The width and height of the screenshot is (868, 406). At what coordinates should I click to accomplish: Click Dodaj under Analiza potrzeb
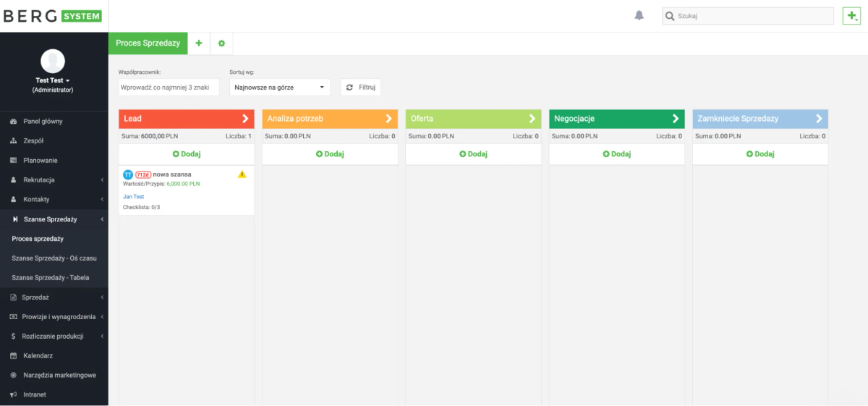click(330, 154)
